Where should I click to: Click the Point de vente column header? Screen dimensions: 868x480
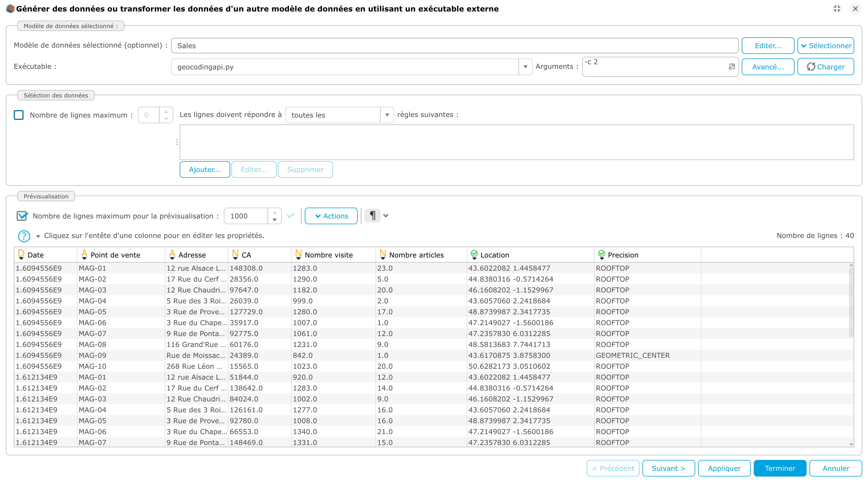point(121,254)
